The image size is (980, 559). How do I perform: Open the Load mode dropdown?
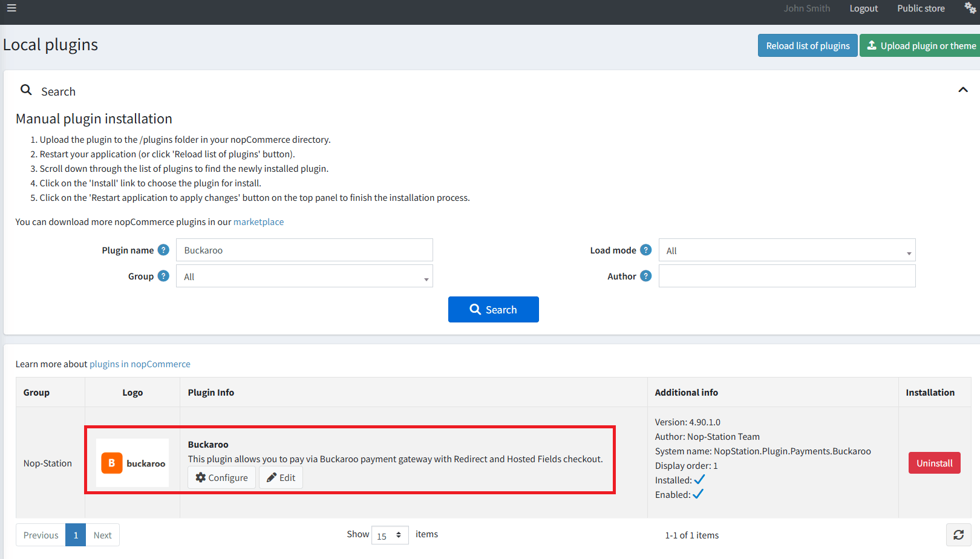[787, 250]
